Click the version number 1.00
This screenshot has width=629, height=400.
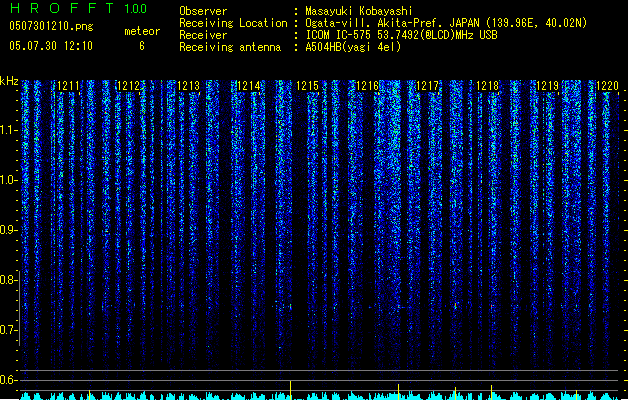pos(136,9)
